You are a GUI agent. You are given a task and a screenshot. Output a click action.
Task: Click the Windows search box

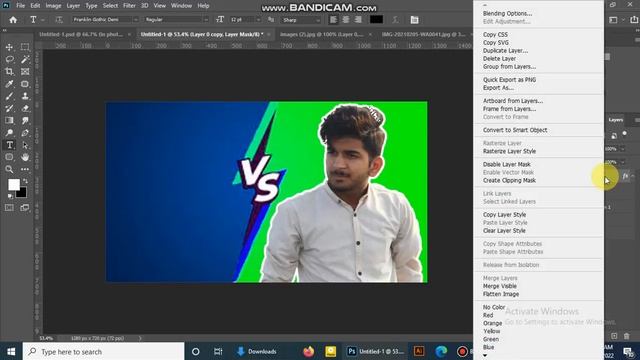[x=104, y=351]
